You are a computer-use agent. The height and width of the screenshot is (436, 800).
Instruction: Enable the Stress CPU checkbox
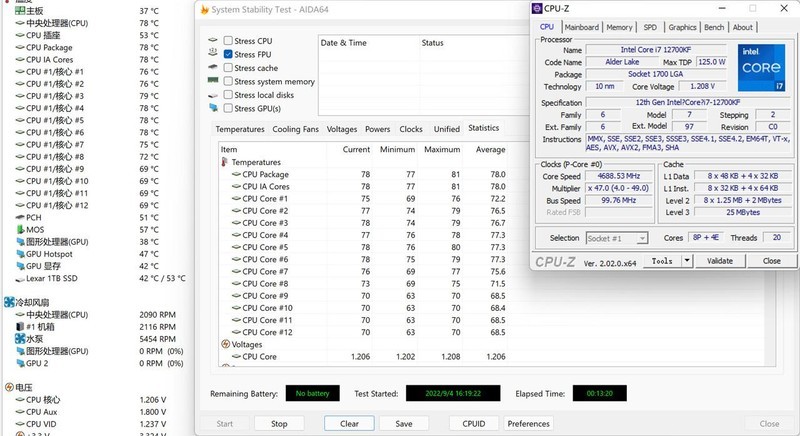click(x=228, y=41)
